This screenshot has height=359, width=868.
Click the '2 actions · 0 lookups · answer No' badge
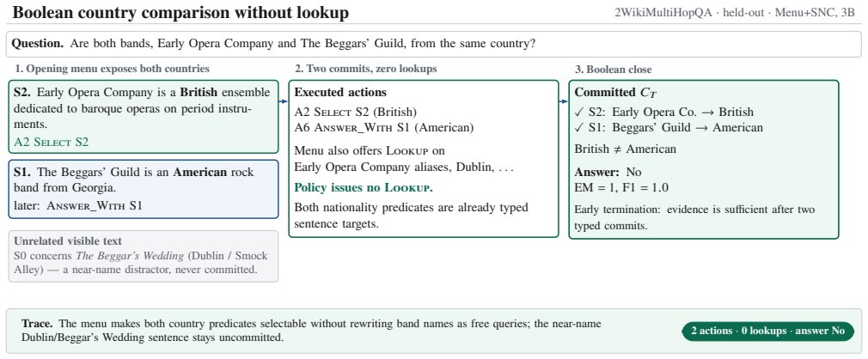click(x=767, y=331)
